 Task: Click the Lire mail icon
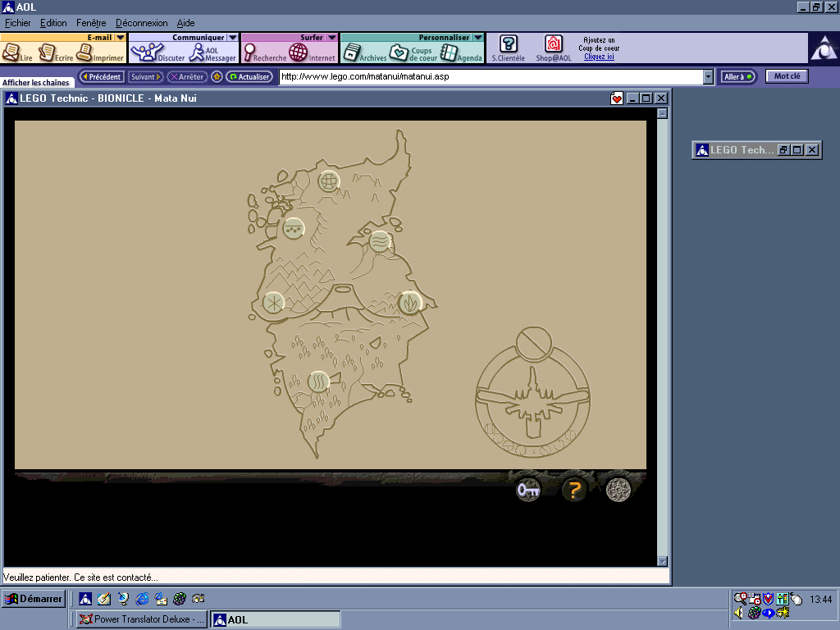[17, 52]
